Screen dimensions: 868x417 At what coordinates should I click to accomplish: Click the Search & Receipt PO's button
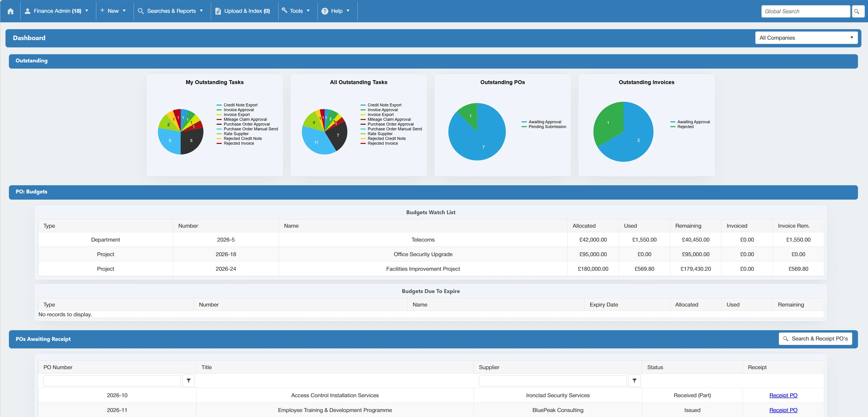coord(816,339)
